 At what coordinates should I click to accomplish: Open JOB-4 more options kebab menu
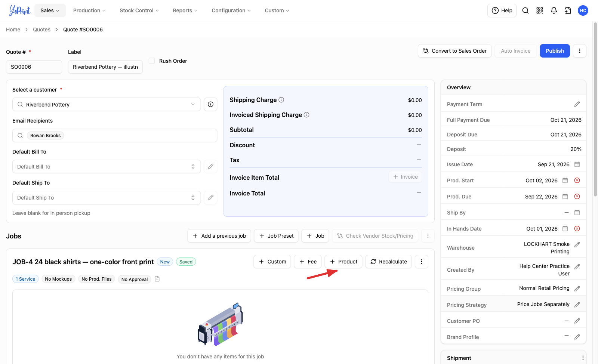tap(422, 262)
